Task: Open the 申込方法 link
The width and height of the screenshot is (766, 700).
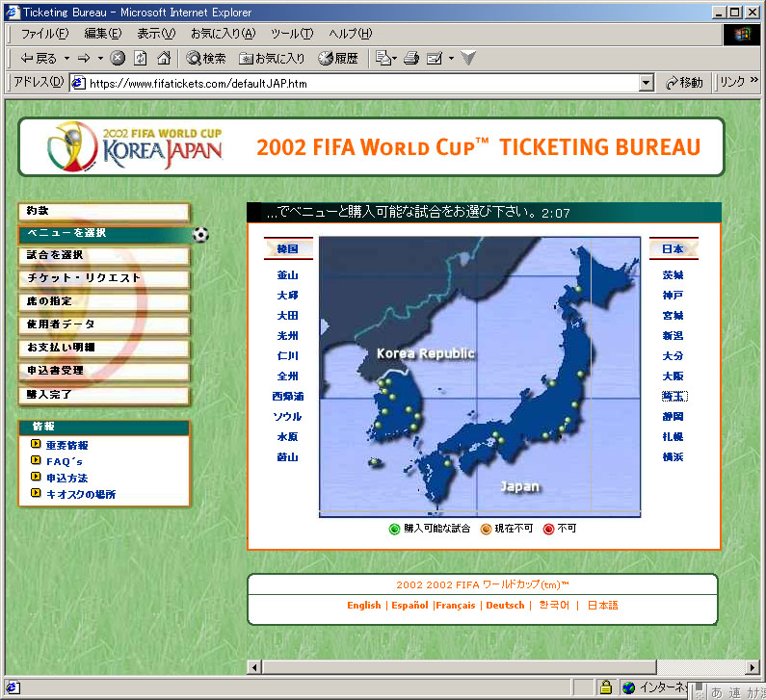Action: pos(66,478)
